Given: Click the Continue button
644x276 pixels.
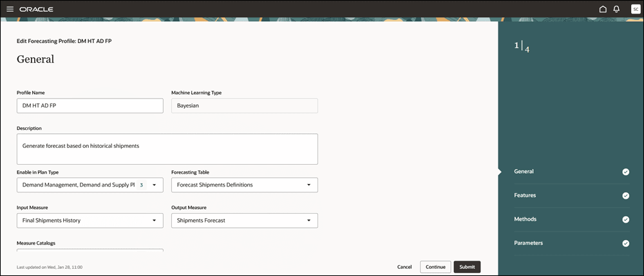Looking at the screenshot, I should [x=435, y=267].
